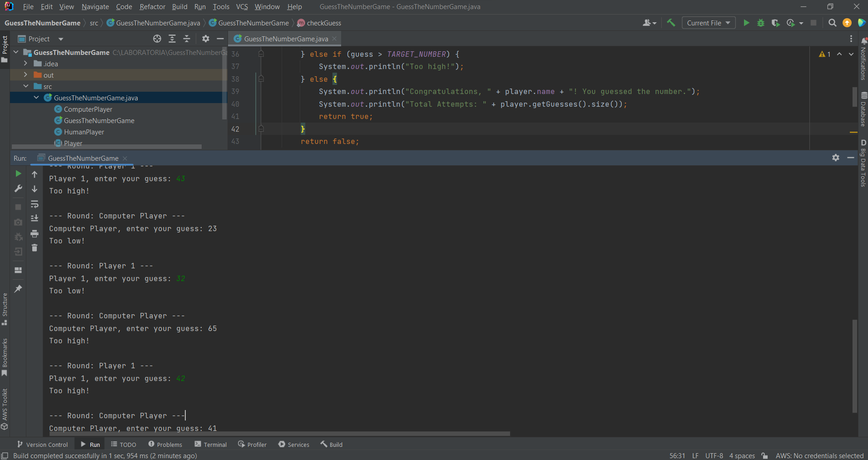Open the Structure side tool button

[x=5, y=309]
